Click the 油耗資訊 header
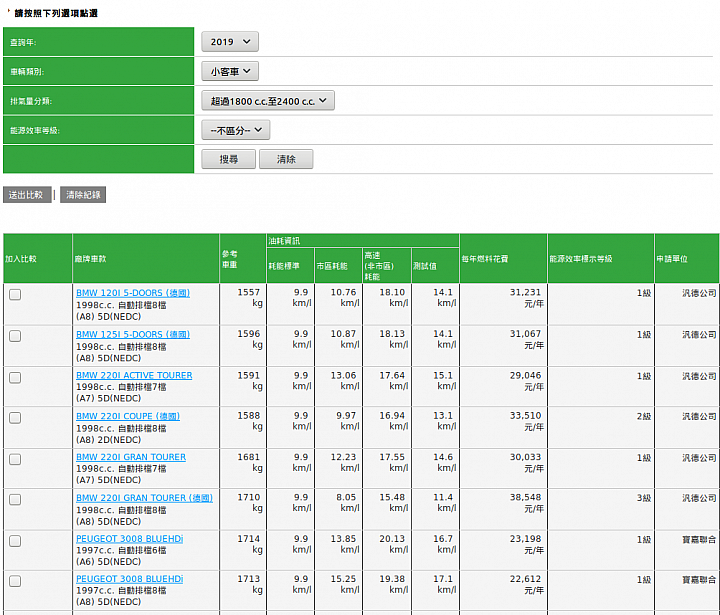This screenshot has width=720, height=615. (363, 241)
